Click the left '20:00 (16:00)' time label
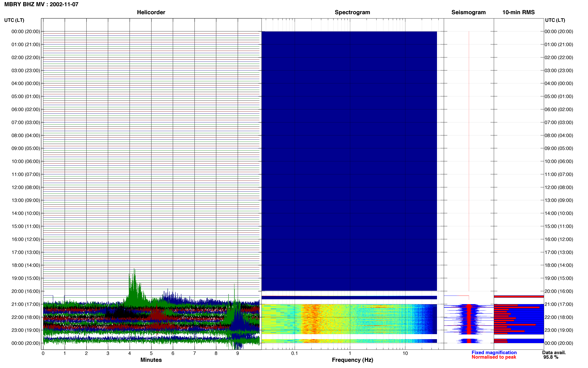This screenshot has width=588, height=368. pos(26,291)
